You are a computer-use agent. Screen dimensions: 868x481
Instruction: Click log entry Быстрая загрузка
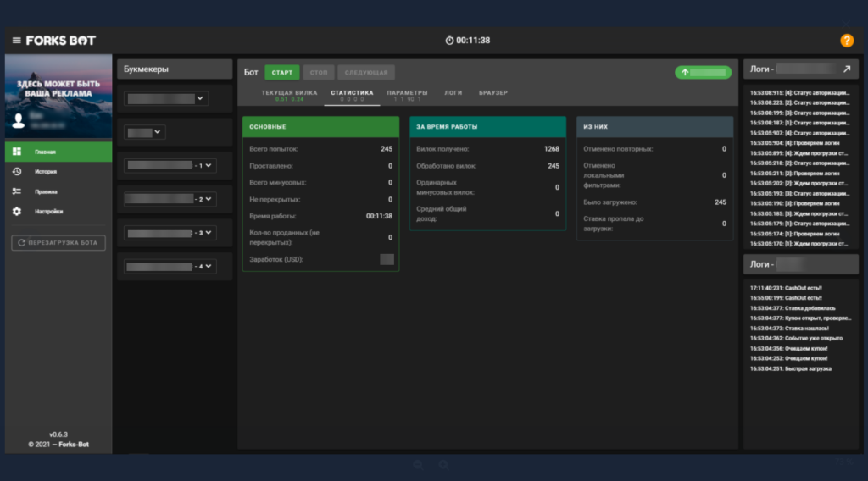click(791, 368)
